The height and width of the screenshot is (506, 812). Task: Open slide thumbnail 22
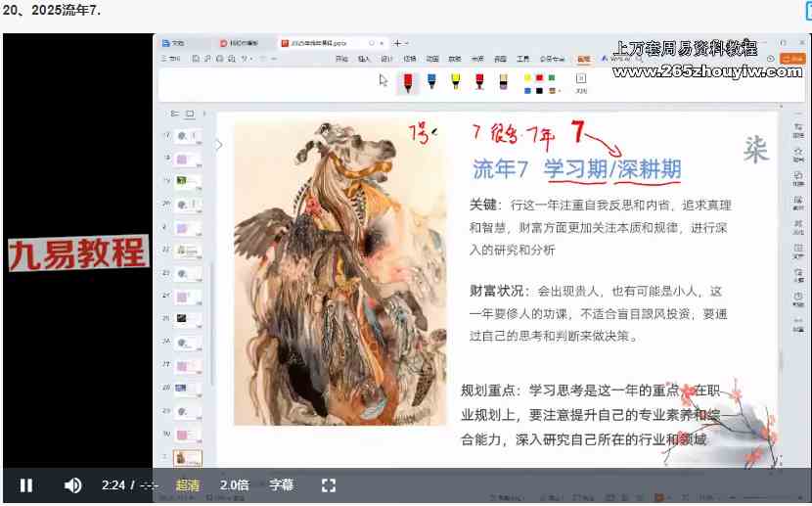point(187,251)
